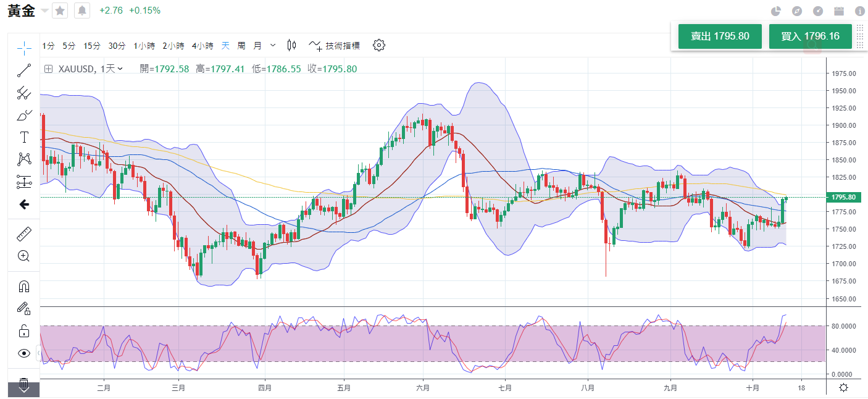868x399 pixels.
Task: Add 黃金 to favorites with star
Action: pyautogui.click(x=60, y=10)
